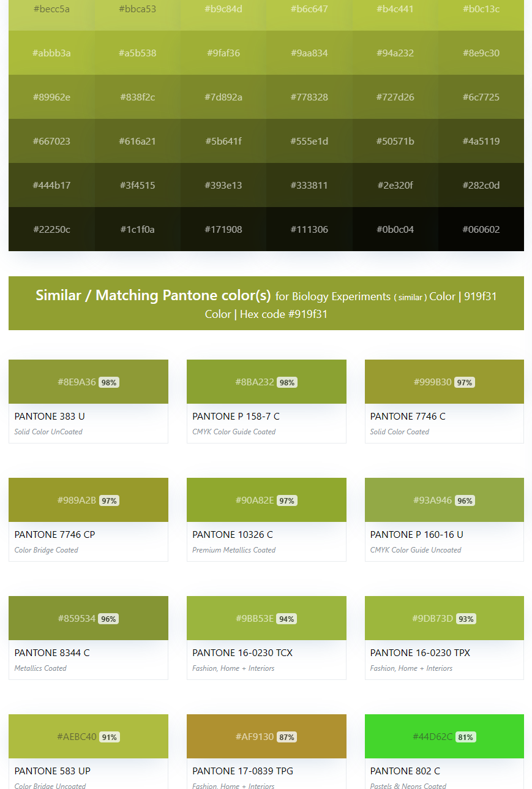Click the PANTONE 7746 CP title

54,535
